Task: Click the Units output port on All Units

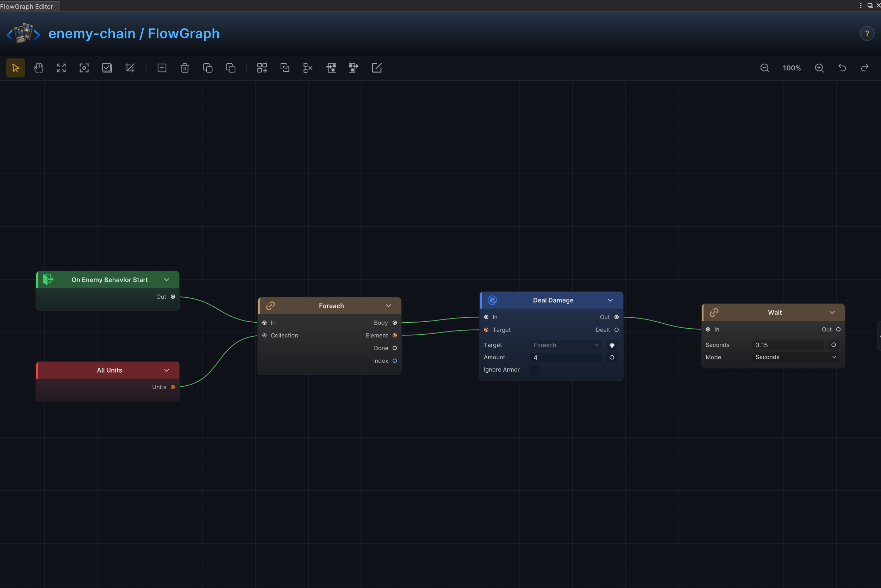Action: point(173,387)
